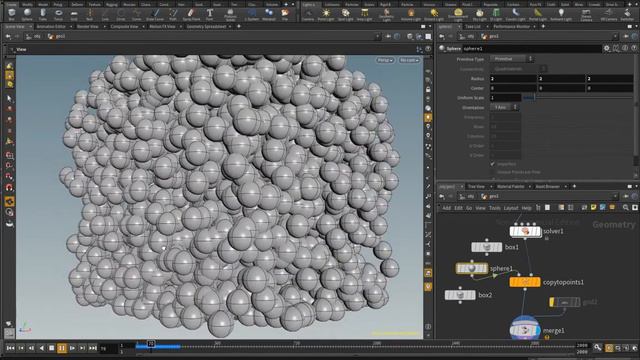Select the Box shelf tool
This screenshot has width=640, height=360.
[x=11, y=14]
